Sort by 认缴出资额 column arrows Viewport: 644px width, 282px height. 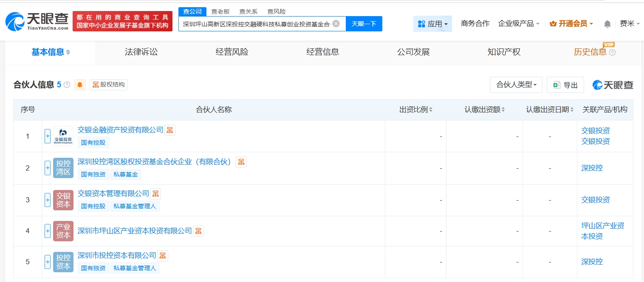(x=503, y=110)
